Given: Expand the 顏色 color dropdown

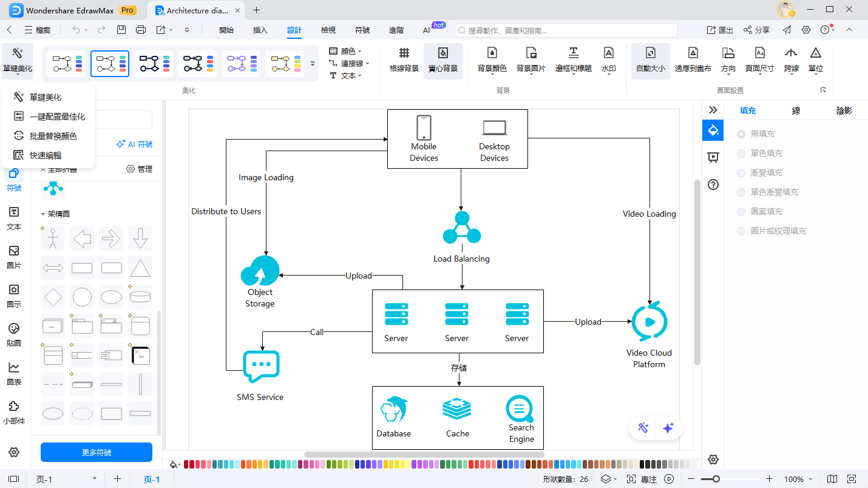Looking at the screenshot, I should click(346, 52).
